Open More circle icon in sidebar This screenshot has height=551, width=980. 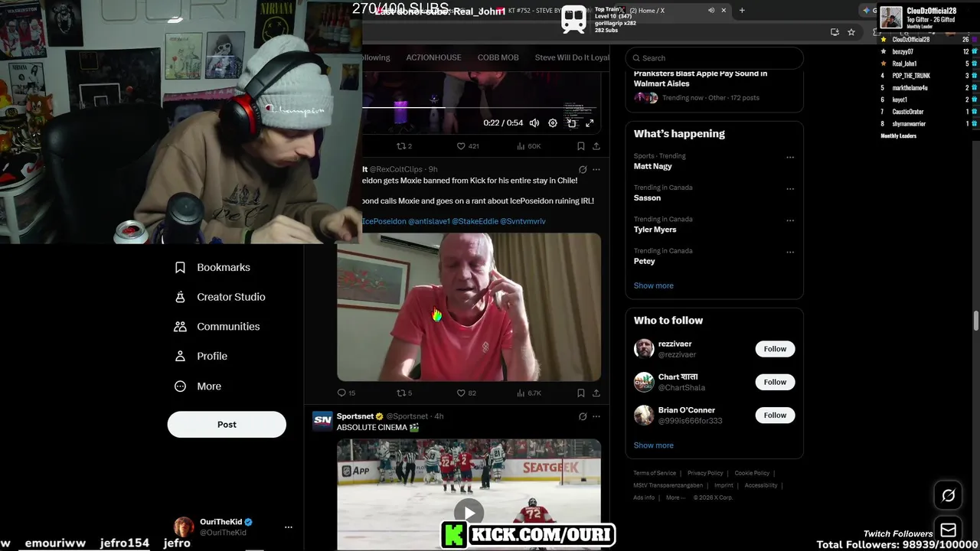(x=180, y=386)
